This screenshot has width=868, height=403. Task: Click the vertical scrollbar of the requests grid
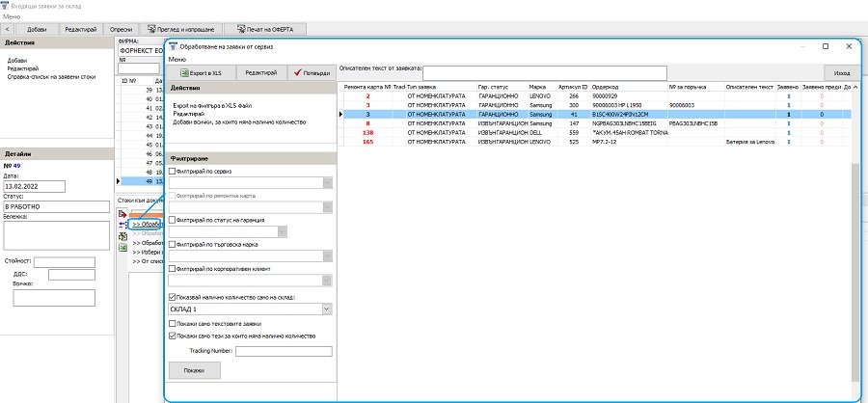point(854,241)
